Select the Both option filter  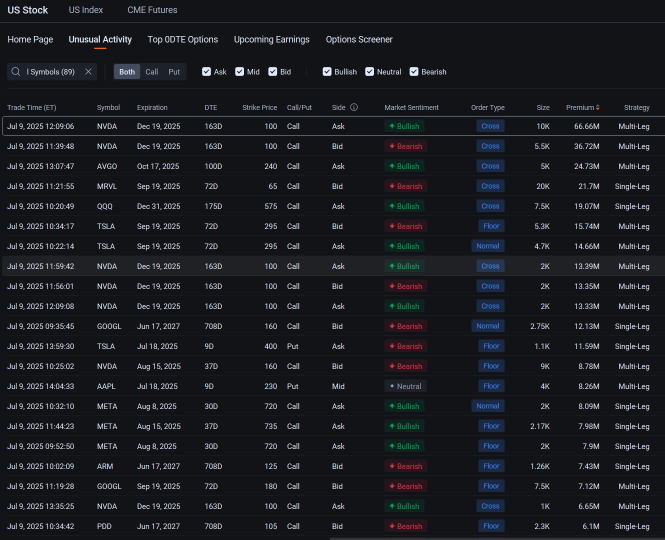tap(127, 72)
